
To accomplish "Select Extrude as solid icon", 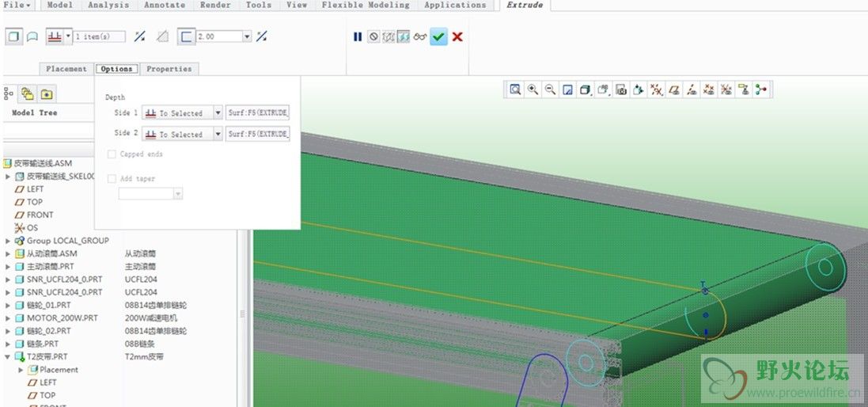I will pyautogui.click(x=14, y=36).
